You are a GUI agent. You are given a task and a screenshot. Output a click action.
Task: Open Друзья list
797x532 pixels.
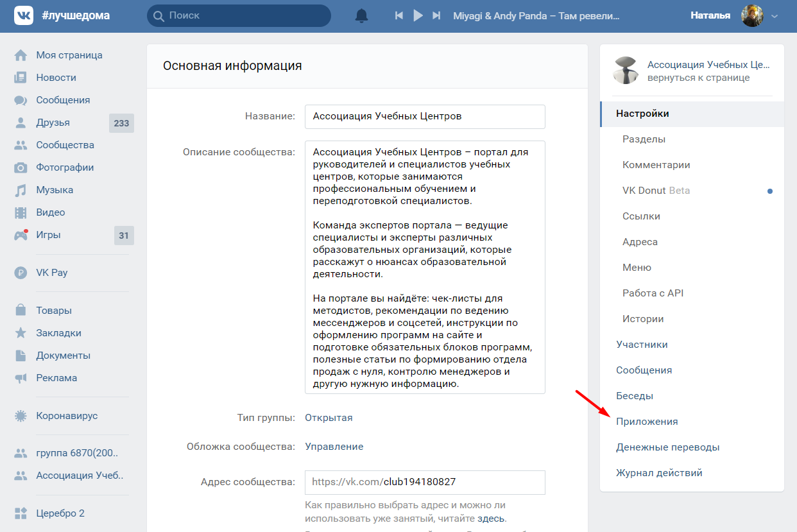pos(53,123)
